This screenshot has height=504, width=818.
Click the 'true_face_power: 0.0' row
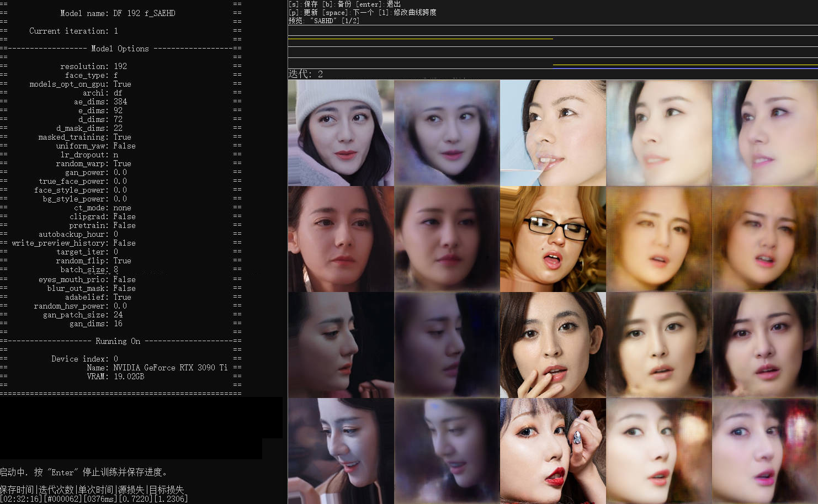click(x=82, y=181)
